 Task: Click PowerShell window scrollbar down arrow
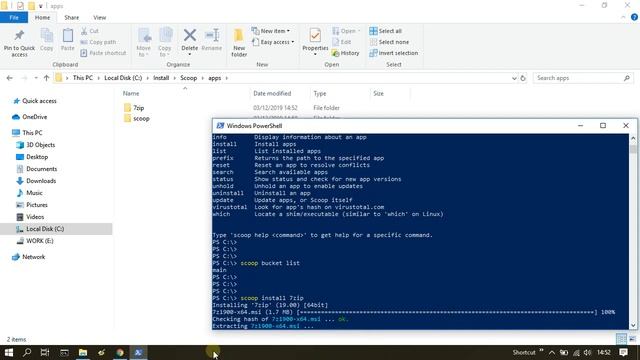point(633,325)
